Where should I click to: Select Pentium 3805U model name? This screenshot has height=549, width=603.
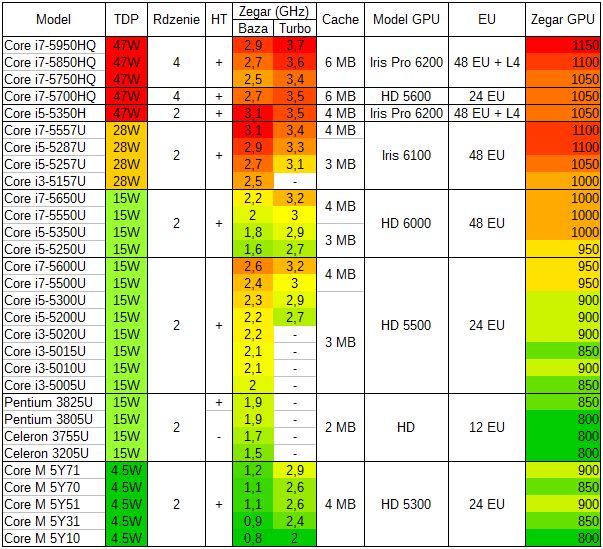pyautogui.click(x=48, y=419)
